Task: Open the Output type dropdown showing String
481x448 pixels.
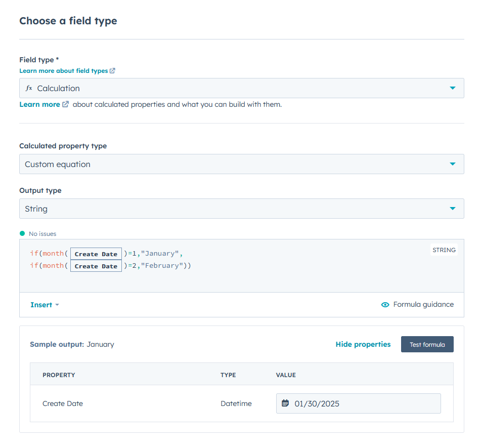Action: click(453, 208)
